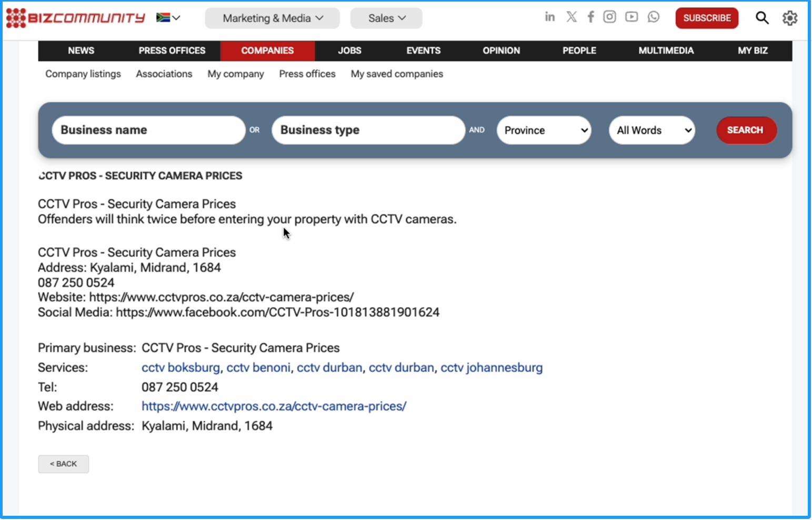Open the Events tab
The image size is (812, 520).
point(423,50)
